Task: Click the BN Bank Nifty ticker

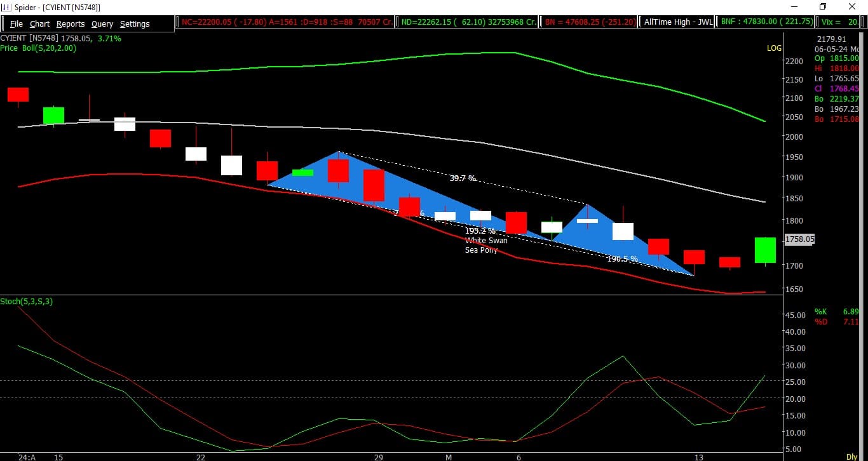Action: pos(590,22)
